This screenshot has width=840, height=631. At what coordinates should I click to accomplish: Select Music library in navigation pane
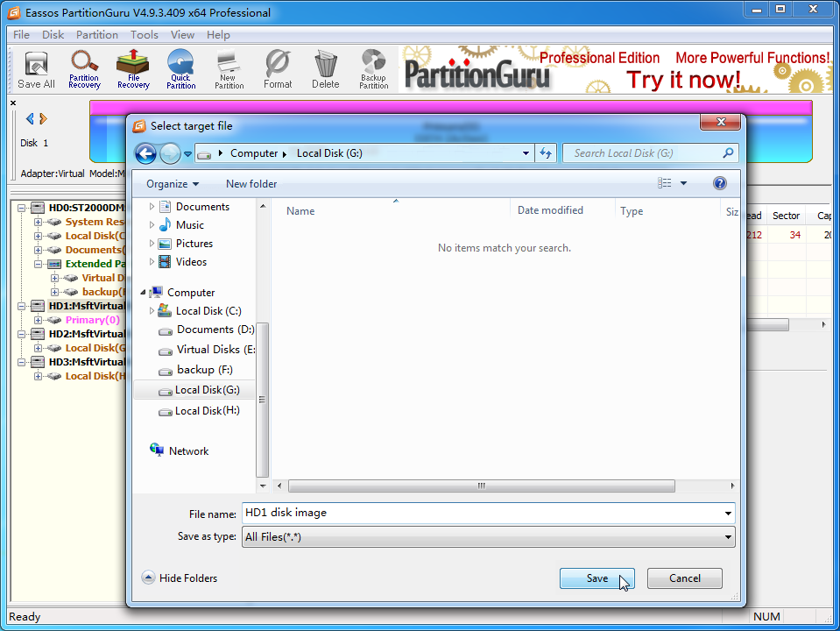[x=190, y=225]
